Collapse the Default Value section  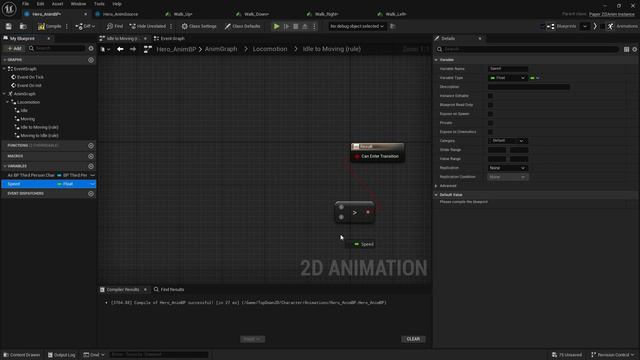(x=436, y=195)
